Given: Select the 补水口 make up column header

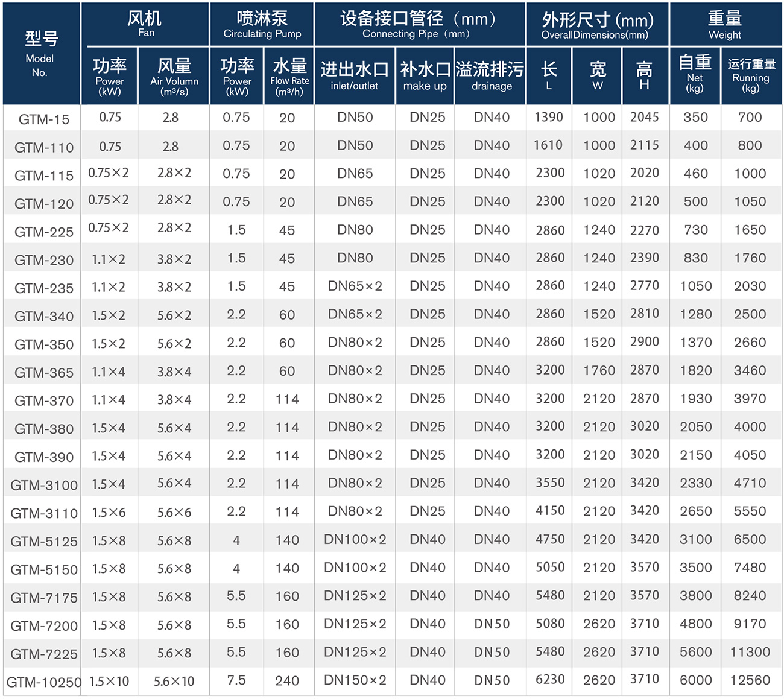Looking at the screenshot, I should (x=425, y=77).
